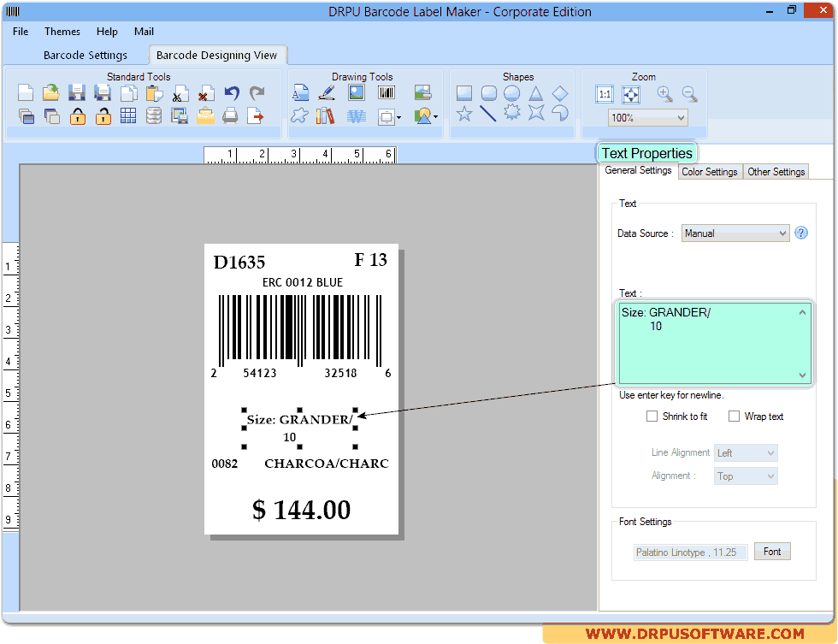Pick the ellipse shape
The width and height of the screenshot is (838, 644).
[512, 93]
